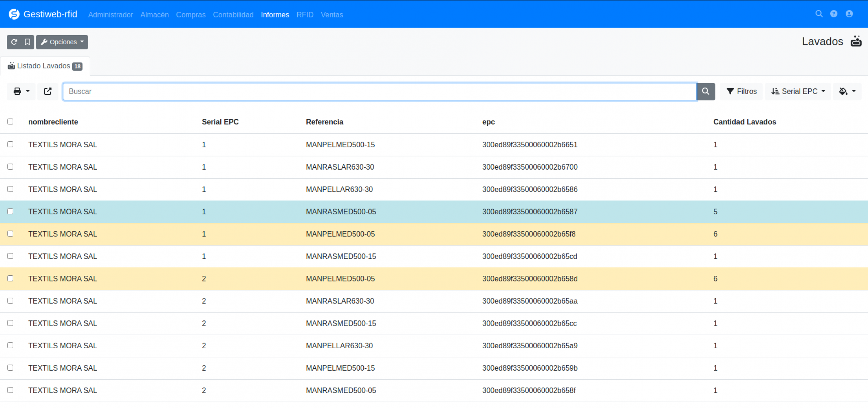Check the row with epc ending 2b65cc
Screen dimensions: 868x408
point(10,323)
